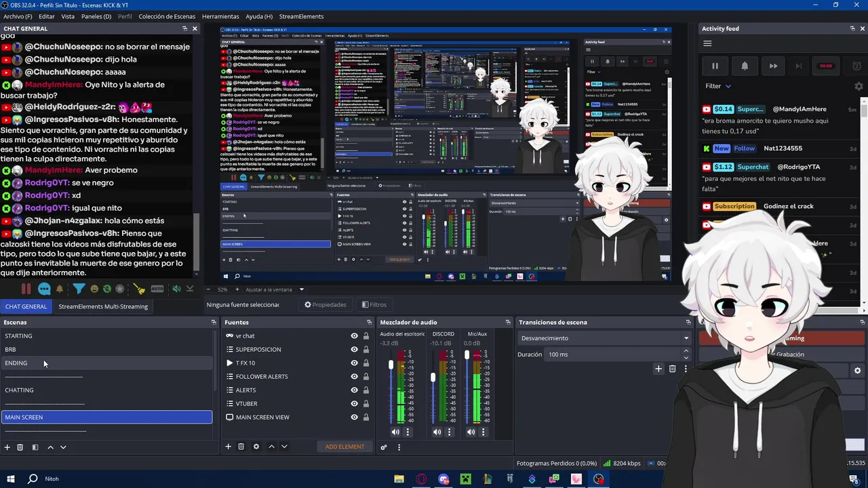Open Escenas panel float menu icon
The image size is (868, 488).
(x=214, y=323)
